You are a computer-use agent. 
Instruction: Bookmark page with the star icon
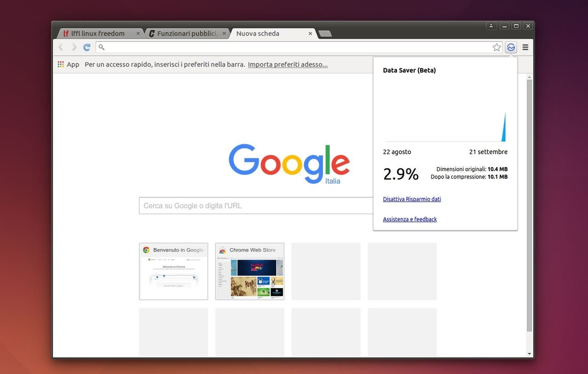pyautogui.click(x=497, y=47)
